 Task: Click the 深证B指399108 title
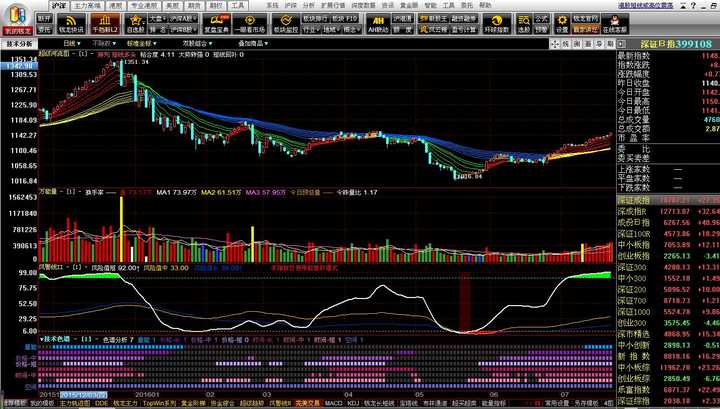[676, 44]
